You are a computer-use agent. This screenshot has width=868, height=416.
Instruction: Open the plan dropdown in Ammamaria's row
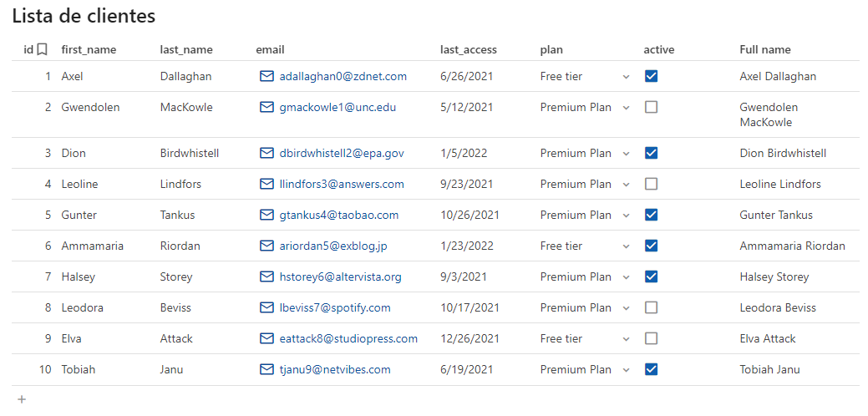click(626, 246)
